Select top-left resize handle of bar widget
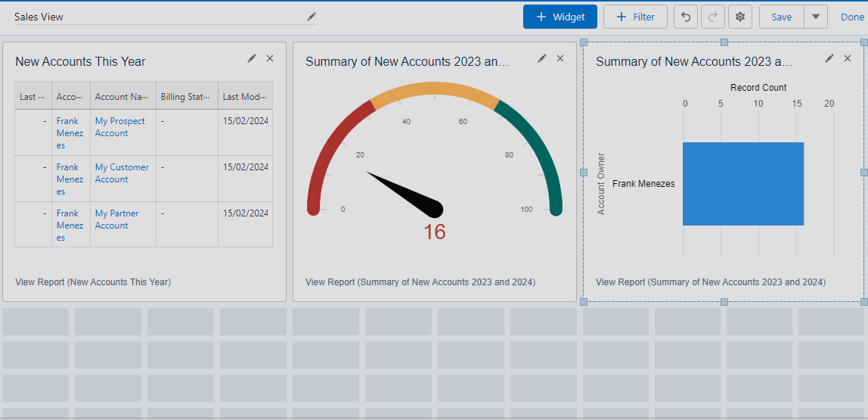This screenshot has height=420, width=868. coord(584,42)
